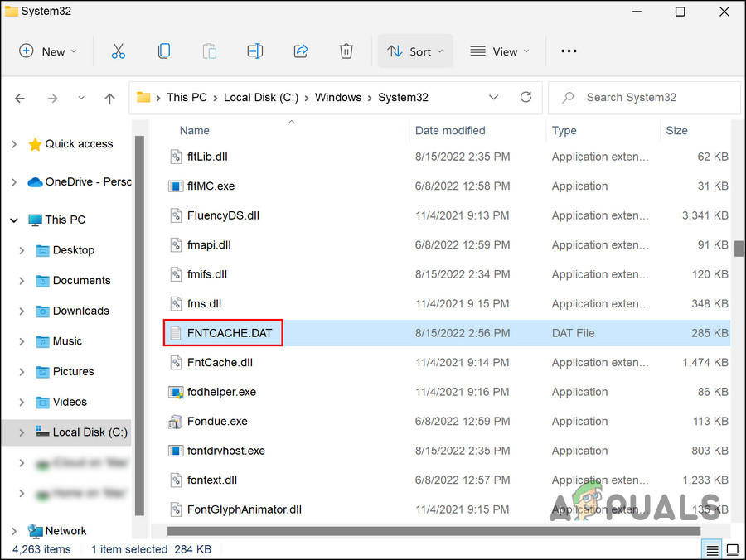Click the fltLib.dll file icon
This screenshot has height=560, width=746.
tap(176, 157)
